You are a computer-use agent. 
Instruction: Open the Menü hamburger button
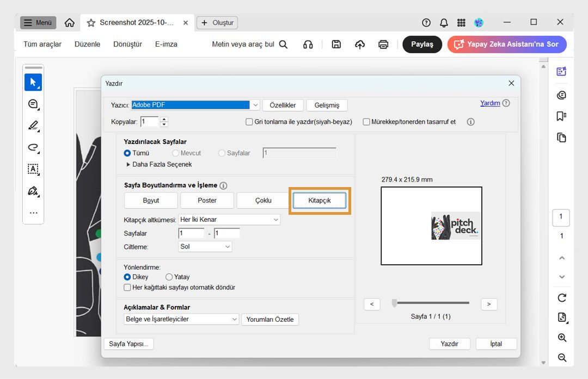(x=38, y=22)
